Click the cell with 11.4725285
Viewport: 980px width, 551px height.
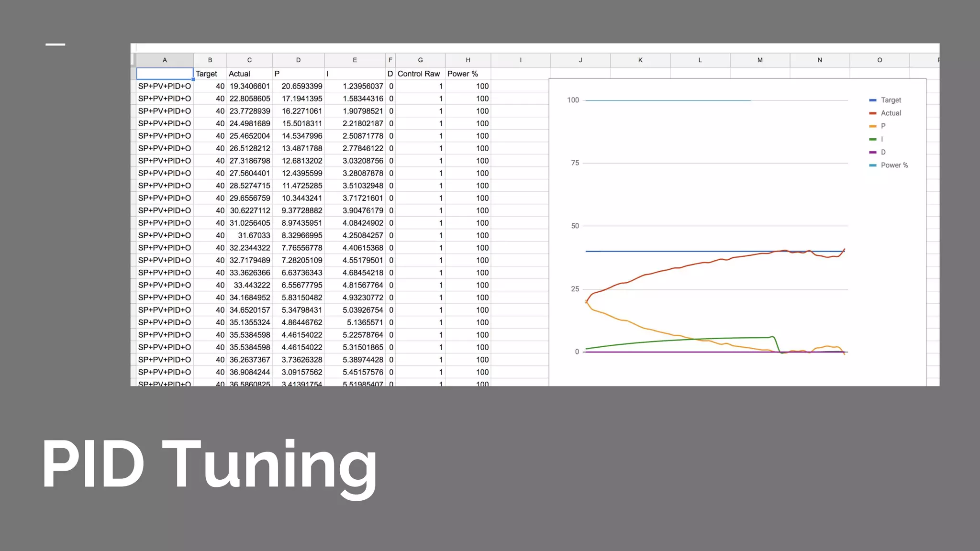point(298,186)
